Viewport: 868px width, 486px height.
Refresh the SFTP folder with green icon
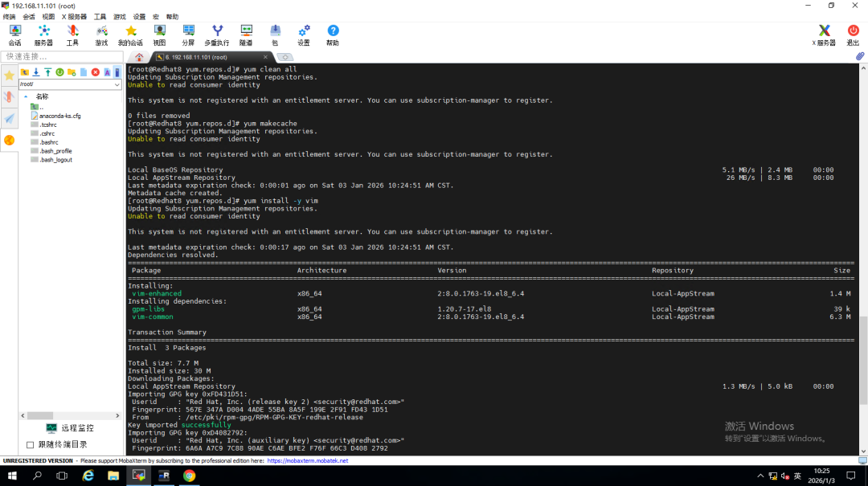tap(59, 72)
